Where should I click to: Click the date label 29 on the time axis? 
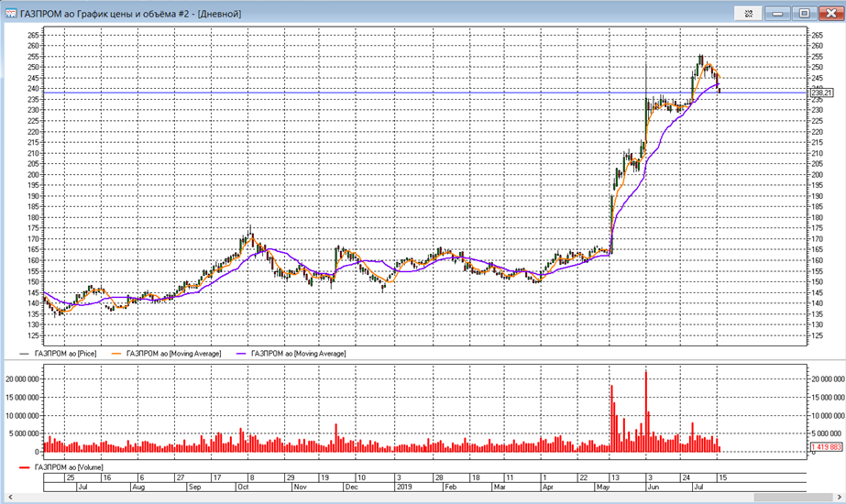(x=291, y=477)
